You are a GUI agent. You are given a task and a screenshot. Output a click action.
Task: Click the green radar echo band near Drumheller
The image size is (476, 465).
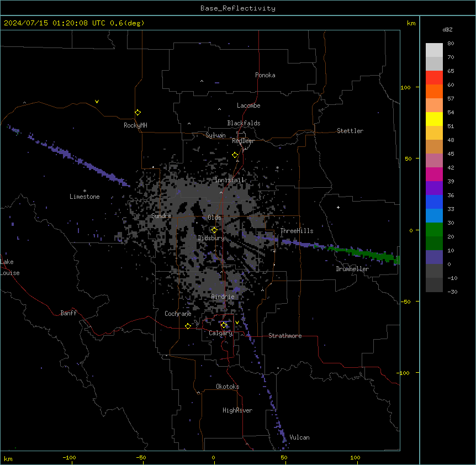pyautogui.click(x=364, y=253)
